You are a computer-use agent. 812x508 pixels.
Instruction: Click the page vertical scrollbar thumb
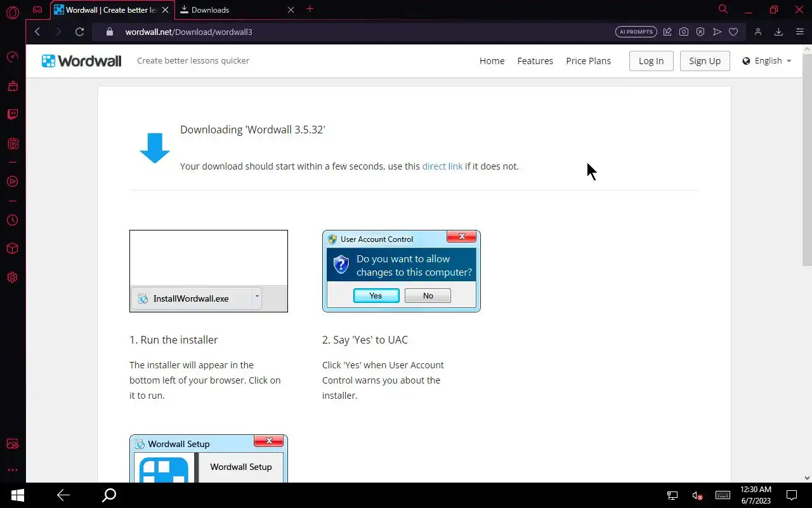click(x=807, y=159)
